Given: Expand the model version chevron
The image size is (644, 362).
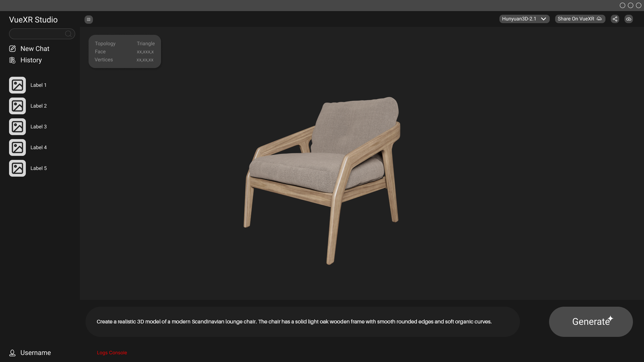Looking at the screenshot, I should (544, 19).
